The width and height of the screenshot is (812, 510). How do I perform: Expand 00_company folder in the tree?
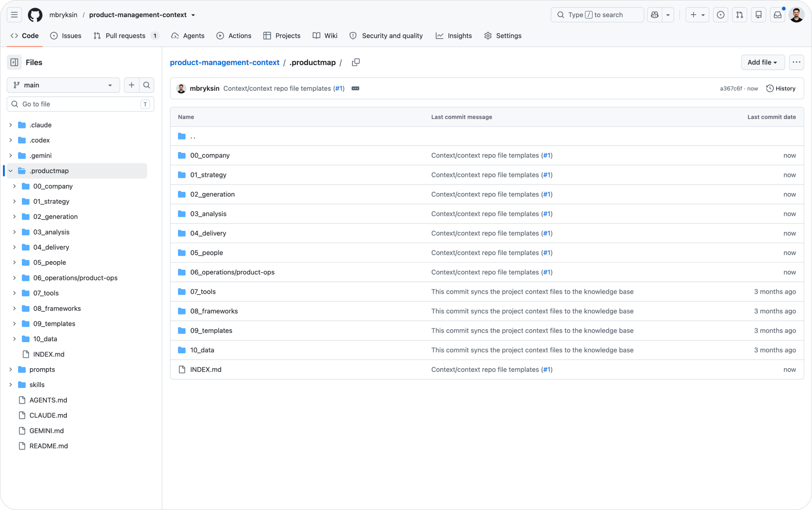[x=15, y=186]
